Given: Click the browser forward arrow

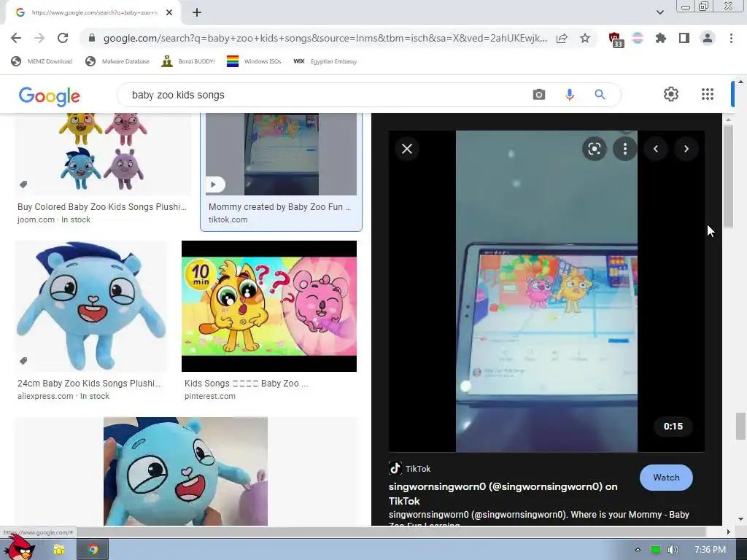Looking at the screenshot, I should click(39, 38).
